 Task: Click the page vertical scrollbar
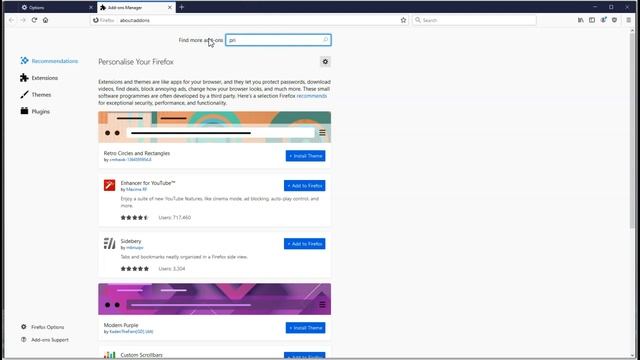(632, 130)
